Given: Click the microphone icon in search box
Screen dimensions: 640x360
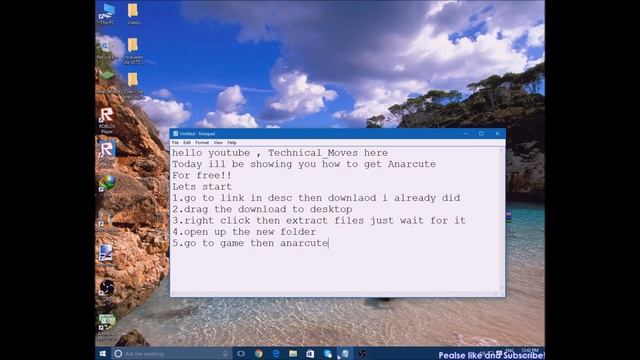Looking at the screenshot, I should click(225, 353).
